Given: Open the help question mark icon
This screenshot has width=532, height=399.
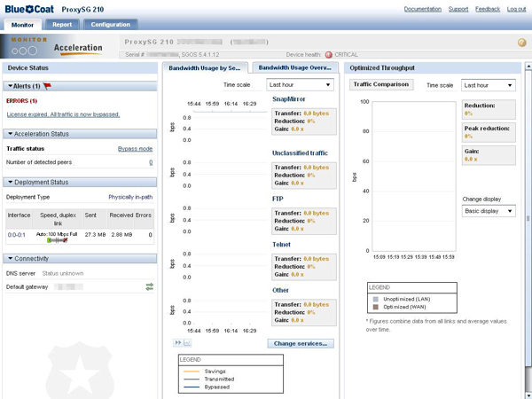Looking at the screenshot, I should [x=522, y=43].
